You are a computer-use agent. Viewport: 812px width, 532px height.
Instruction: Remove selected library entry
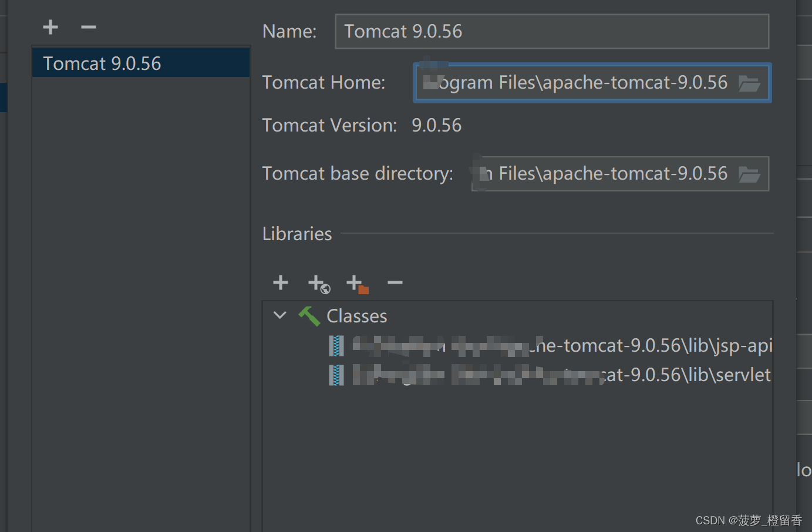pyautogui.click(x=395, y=282)
